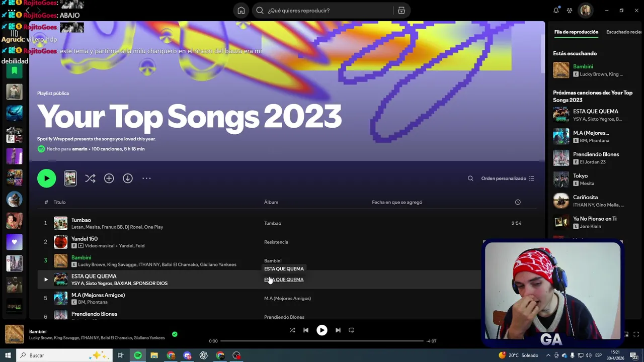Image resolution: width=644 pixels, height=362 pixels.
Task: Open ESTA QUE QUEMA album link
Action: (x=284, y=280)
